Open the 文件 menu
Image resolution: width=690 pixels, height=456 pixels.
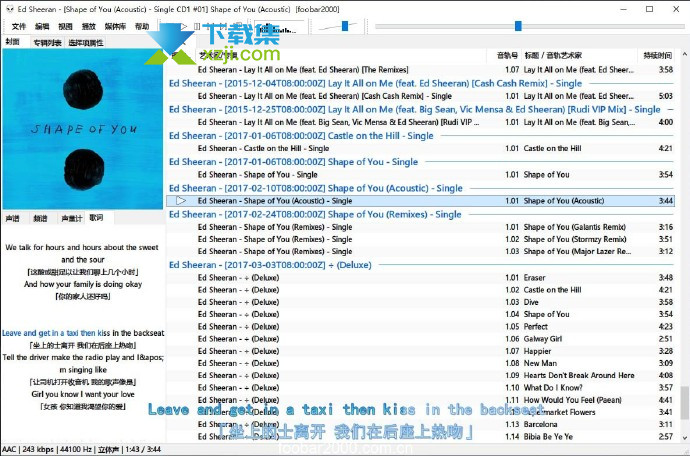[x=18, y=26]
